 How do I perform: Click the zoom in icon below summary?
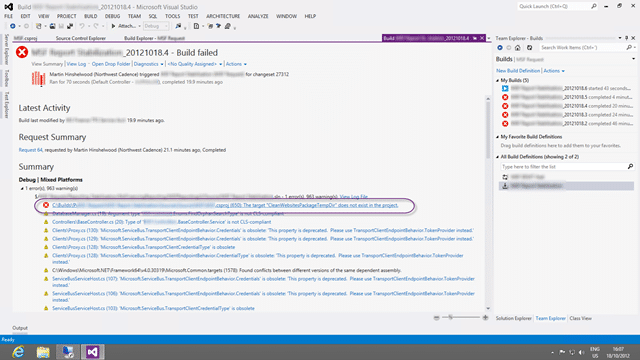coord(485,318)
